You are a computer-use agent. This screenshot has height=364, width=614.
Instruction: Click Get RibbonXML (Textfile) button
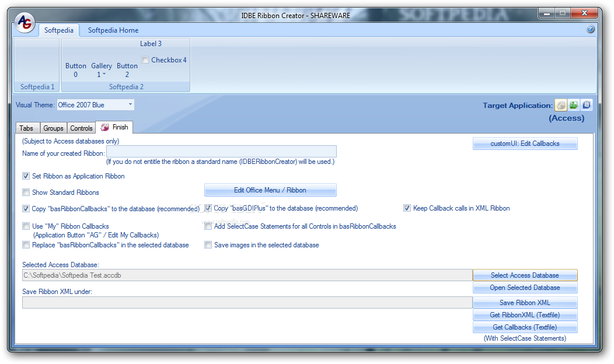coord(525,315)
